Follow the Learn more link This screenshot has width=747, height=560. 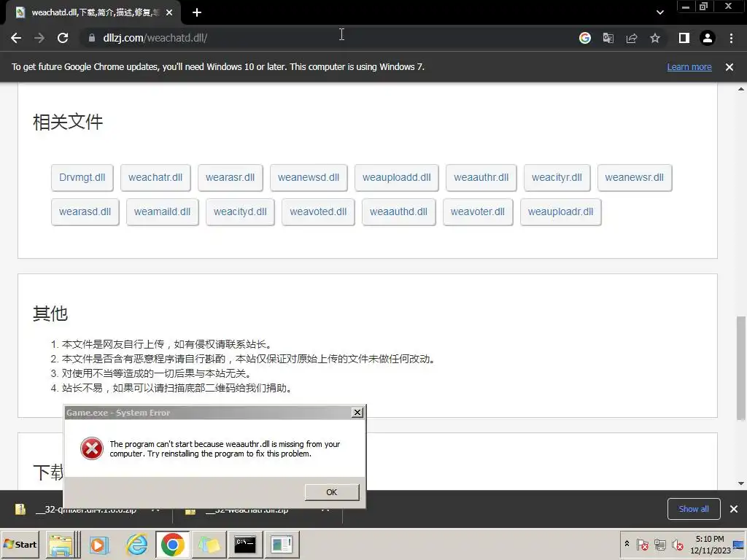689,67
